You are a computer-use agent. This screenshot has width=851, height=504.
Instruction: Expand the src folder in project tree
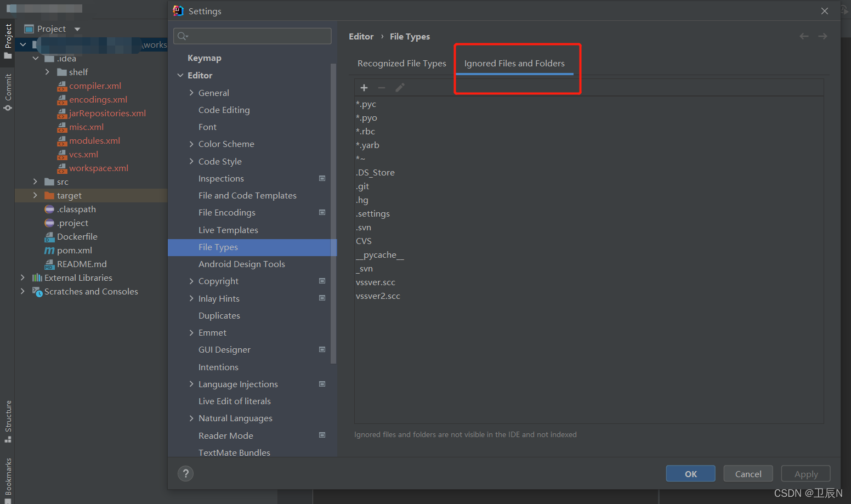(x=36, y=182)
